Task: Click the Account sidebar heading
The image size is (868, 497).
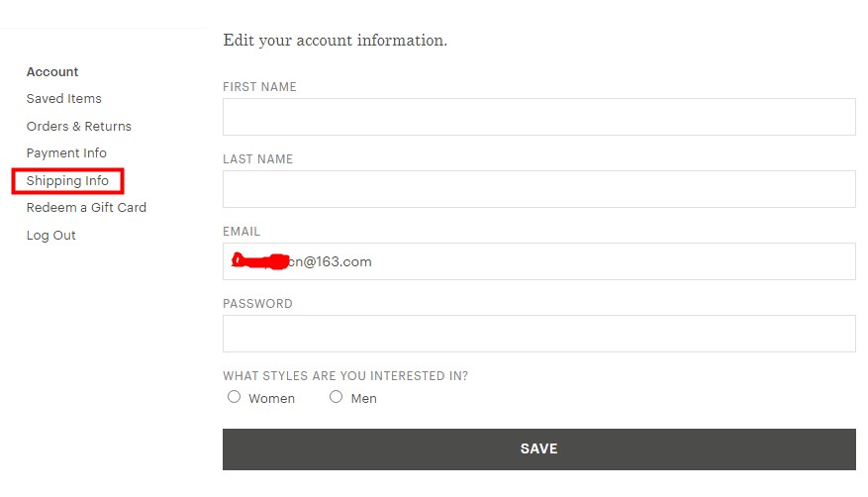Action: point(52,72)
